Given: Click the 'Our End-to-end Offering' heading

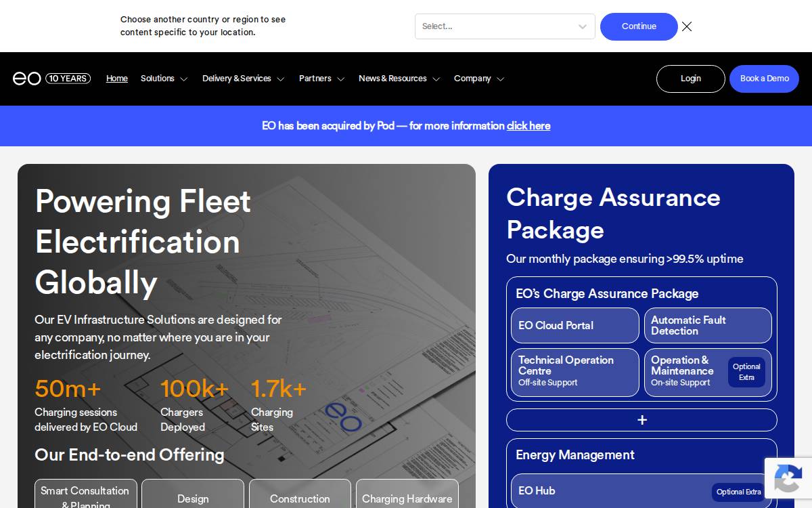Looking at the screenshot, I should point(129,454).
